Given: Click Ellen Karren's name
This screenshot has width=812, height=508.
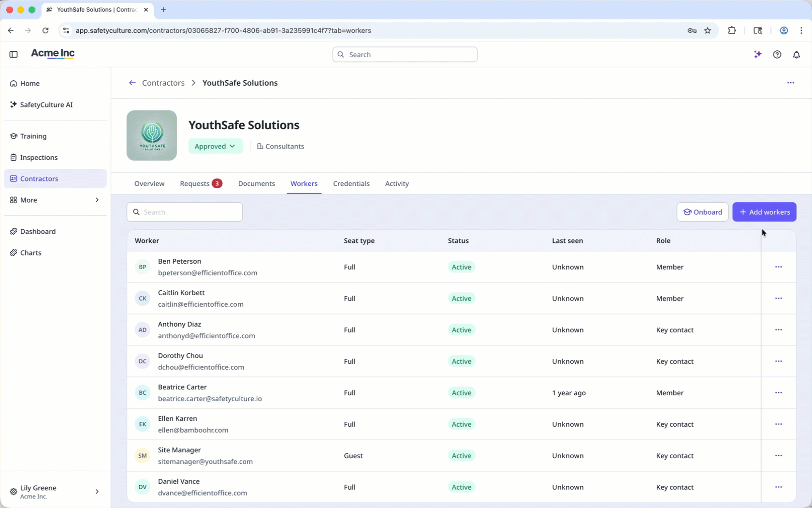Looking at the screenshot, I should (177, 418).
